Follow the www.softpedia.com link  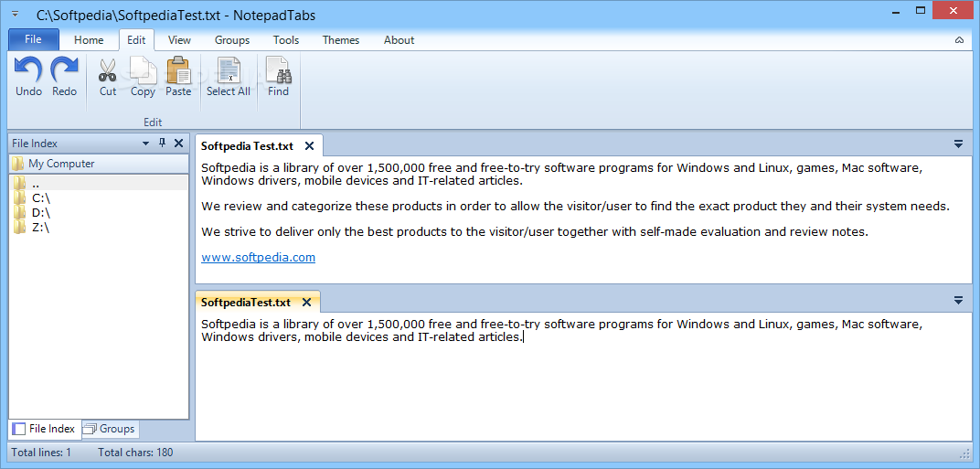pos(258,257)
